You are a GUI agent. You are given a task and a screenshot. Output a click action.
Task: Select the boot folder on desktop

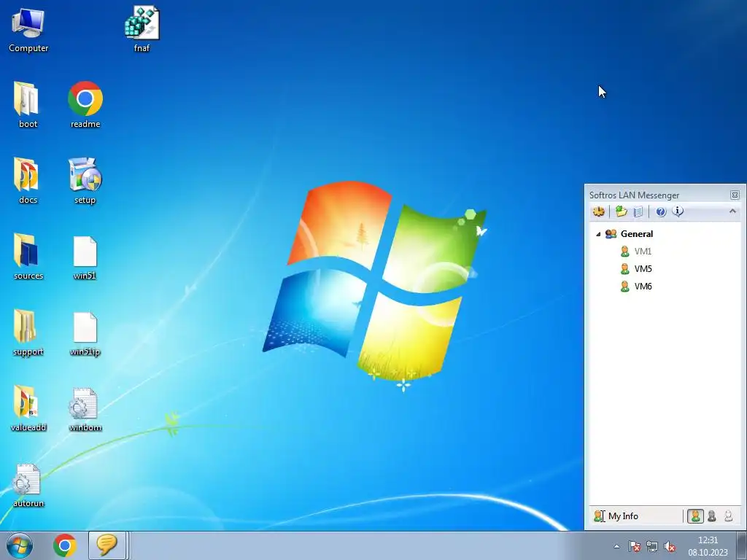(x=28, y=105)
